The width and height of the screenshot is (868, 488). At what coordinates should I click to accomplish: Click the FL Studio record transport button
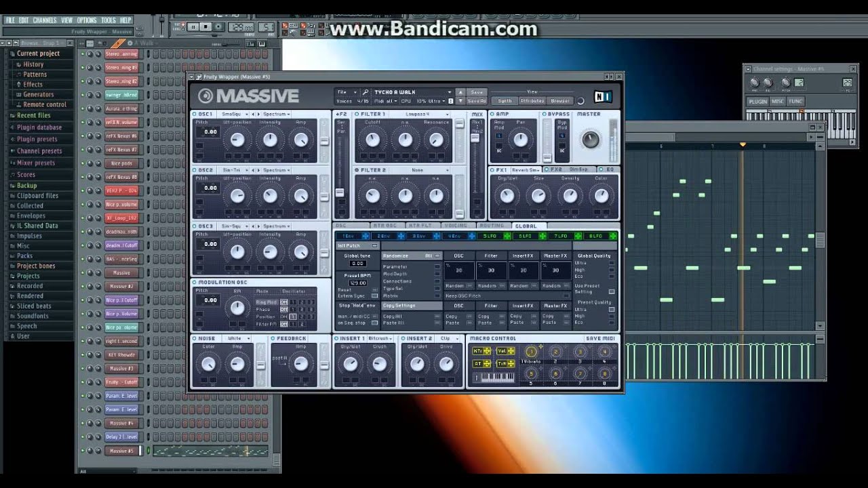point(219,26)
